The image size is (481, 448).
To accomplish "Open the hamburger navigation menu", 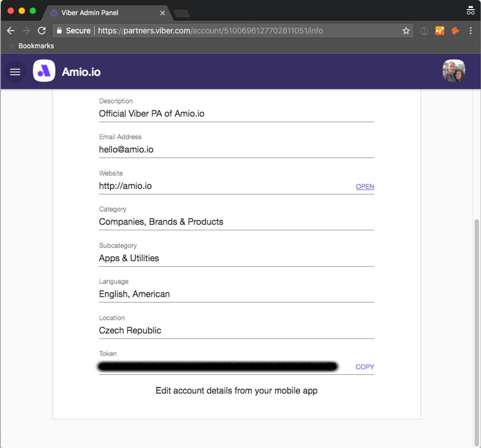I will tap(15, 72).
